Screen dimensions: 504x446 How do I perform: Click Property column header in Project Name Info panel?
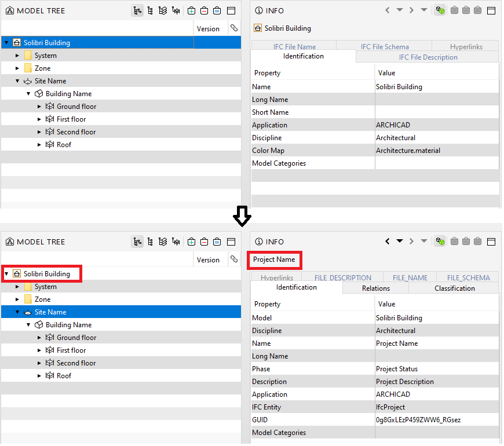tap(313, 304)
